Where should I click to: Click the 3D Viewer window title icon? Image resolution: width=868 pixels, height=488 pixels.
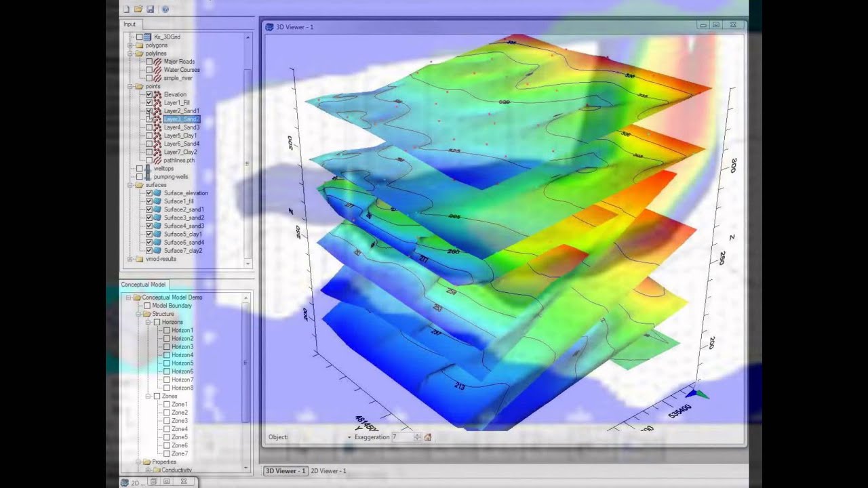pyautogui.click(x=269, y=26)
